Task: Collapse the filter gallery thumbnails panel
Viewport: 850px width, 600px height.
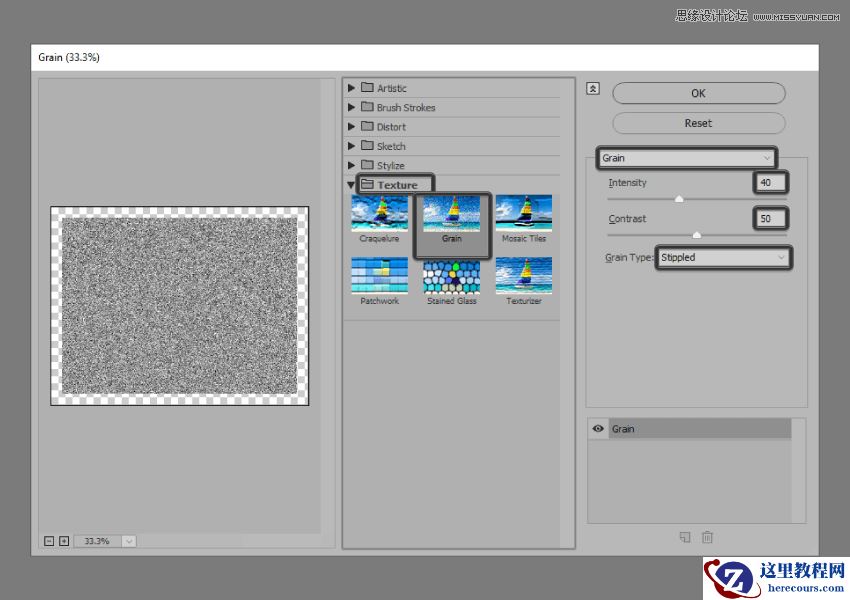Action: click(x=593, y=88)
